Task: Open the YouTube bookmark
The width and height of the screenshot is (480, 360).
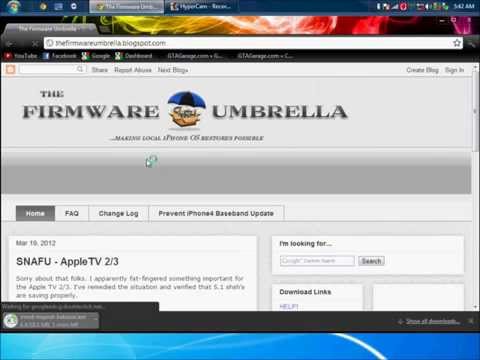Action: click(x=21, y=56)
